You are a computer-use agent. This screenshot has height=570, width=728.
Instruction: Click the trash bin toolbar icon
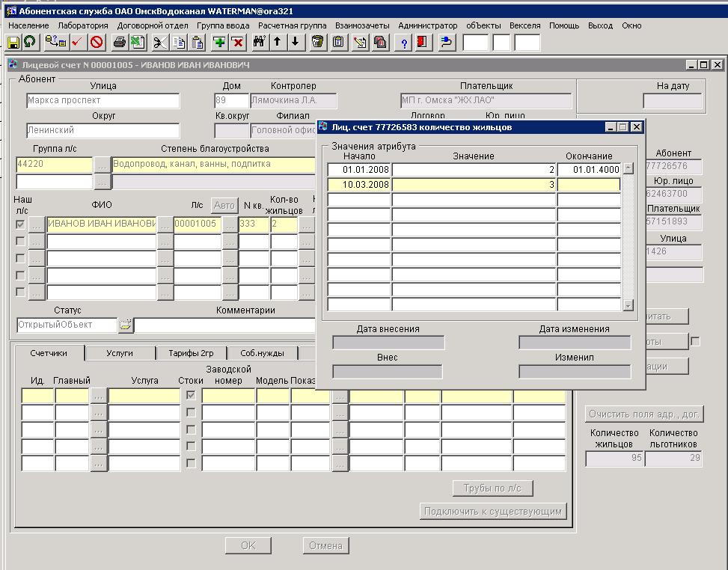coord(317,43)
